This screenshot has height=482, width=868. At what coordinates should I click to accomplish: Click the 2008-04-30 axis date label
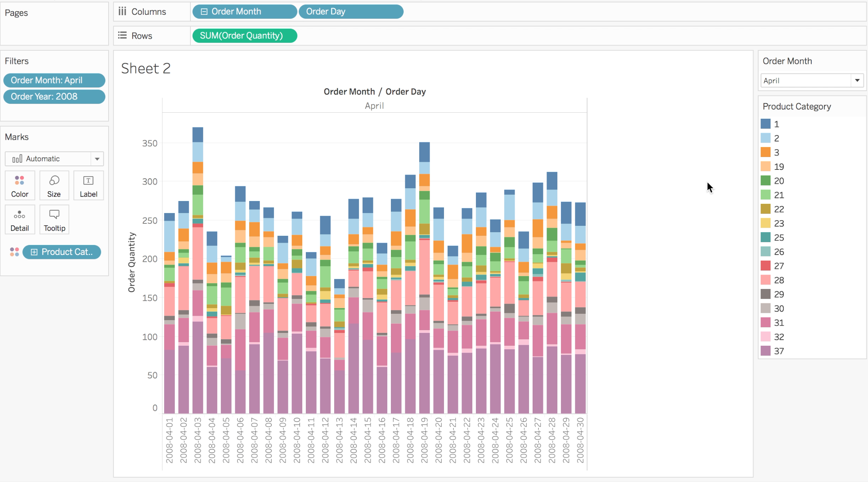point(580,440)
